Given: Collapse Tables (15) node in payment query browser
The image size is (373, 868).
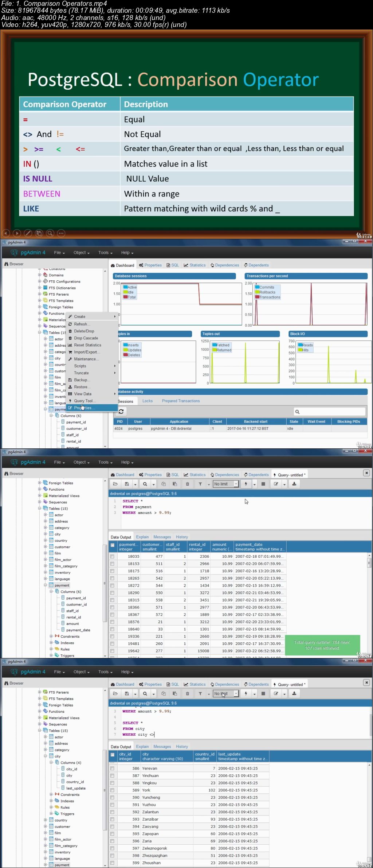Looking at the screenshot, I should click(39, 508).
